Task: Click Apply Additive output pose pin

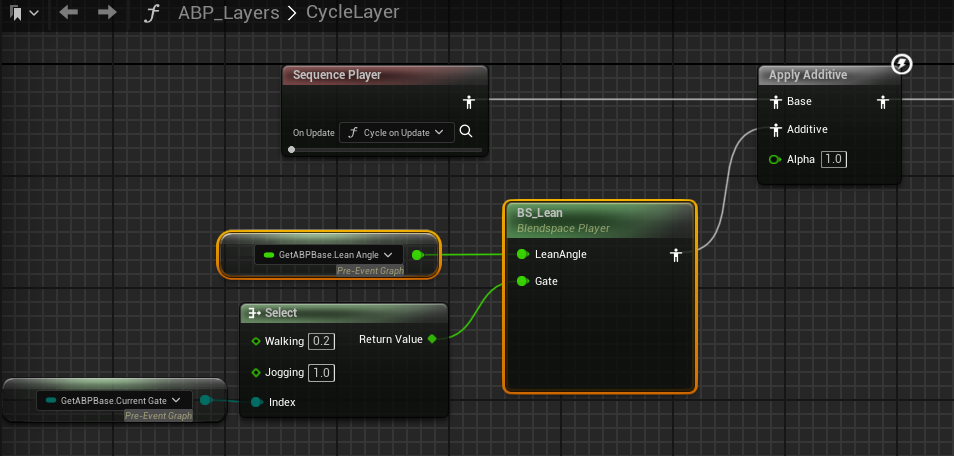Action: click(883, 102)
